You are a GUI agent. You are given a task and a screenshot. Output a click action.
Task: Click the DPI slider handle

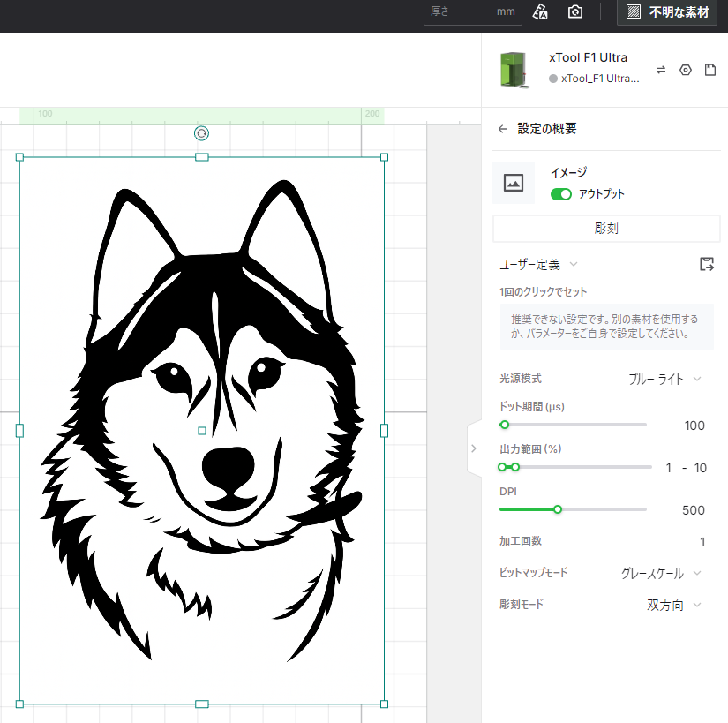(558, 509)
